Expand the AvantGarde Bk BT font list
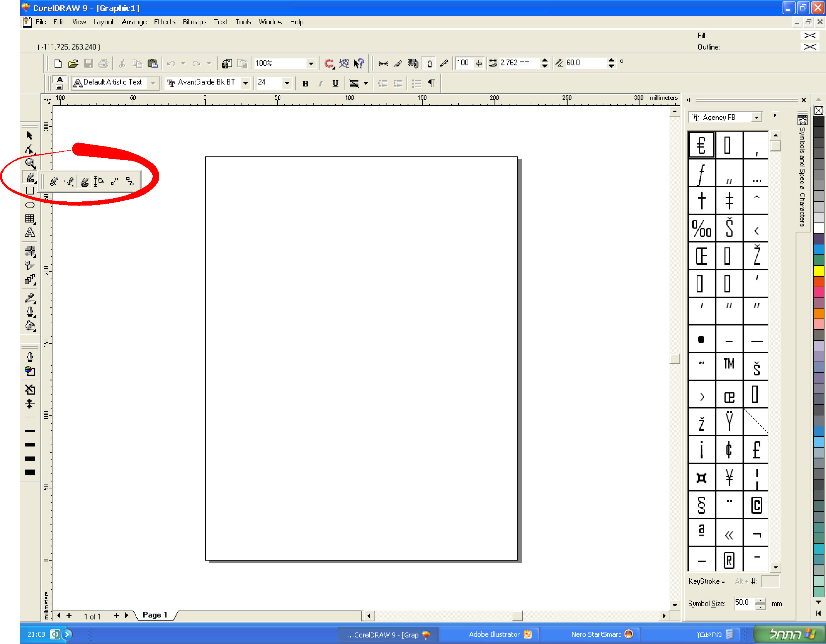 pos(245,83)
